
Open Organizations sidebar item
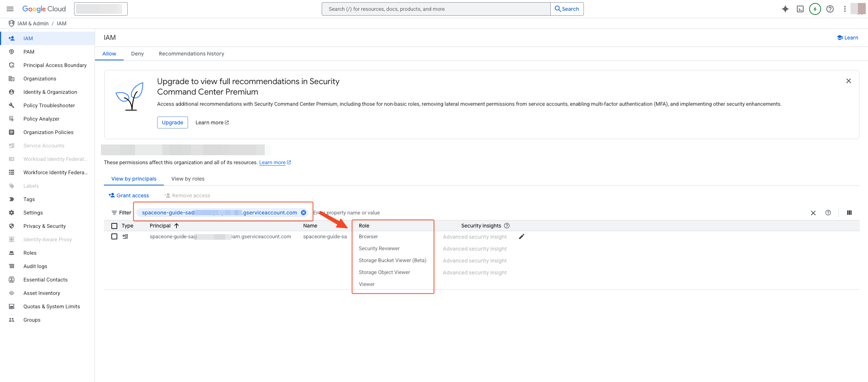point(47,79)
